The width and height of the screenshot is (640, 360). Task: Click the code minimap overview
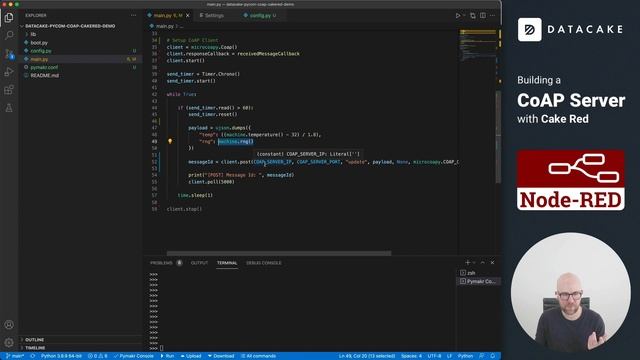coord(477,45)
